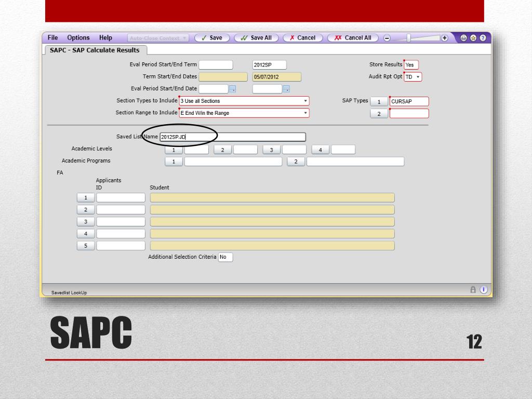Click the Savedlist LookUp status text
Screen dimensions: 532x399
69,293
